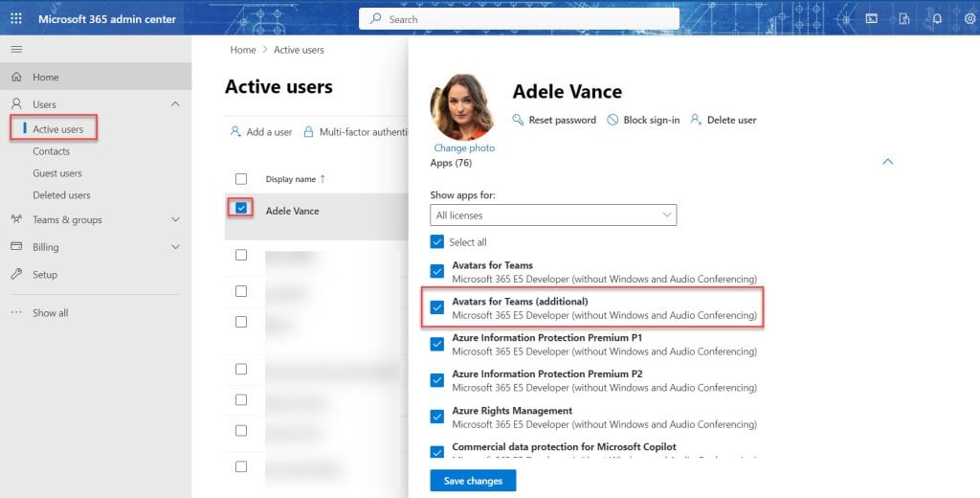
Task: Click the Display name sort arrow
Action: (x=323, y=179)
